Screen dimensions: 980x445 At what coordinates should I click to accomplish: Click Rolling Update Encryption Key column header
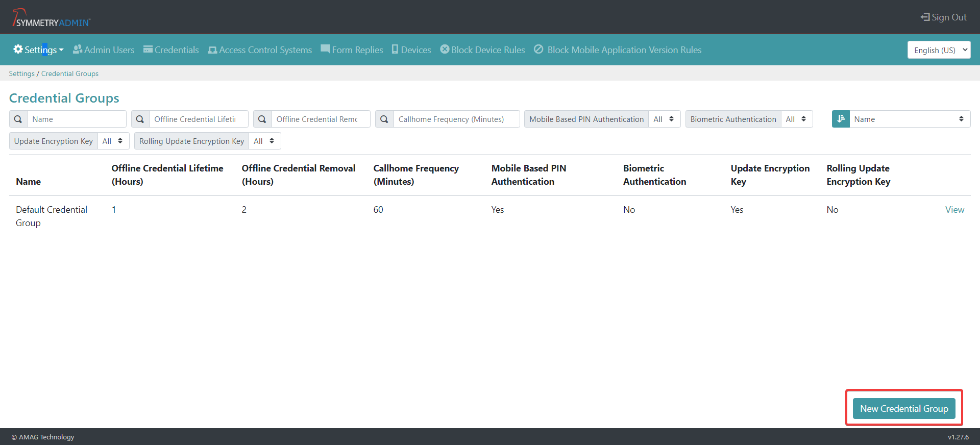point(859,175)
